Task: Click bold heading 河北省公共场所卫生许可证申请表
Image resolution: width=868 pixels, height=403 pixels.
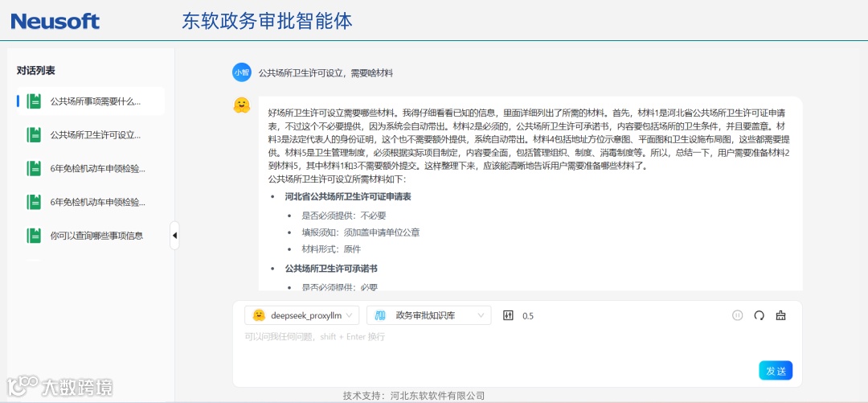Action: point(348,196)
